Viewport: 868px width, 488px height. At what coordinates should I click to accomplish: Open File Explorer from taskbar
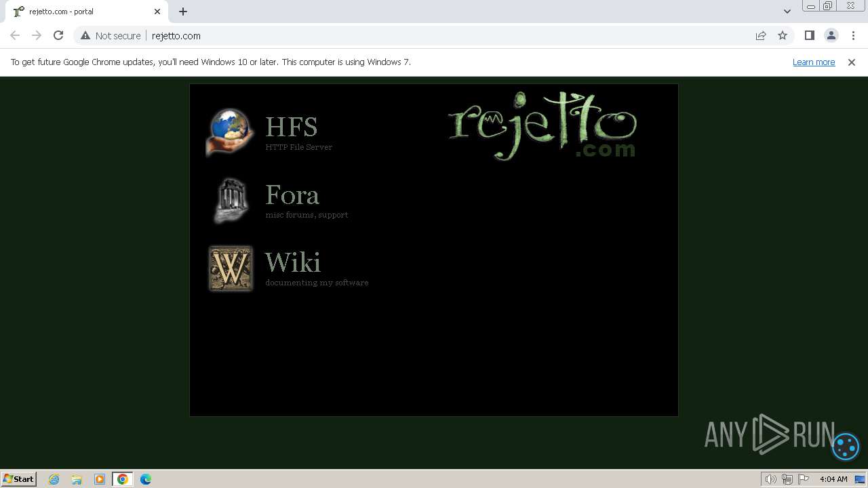[x=77, y=479]
